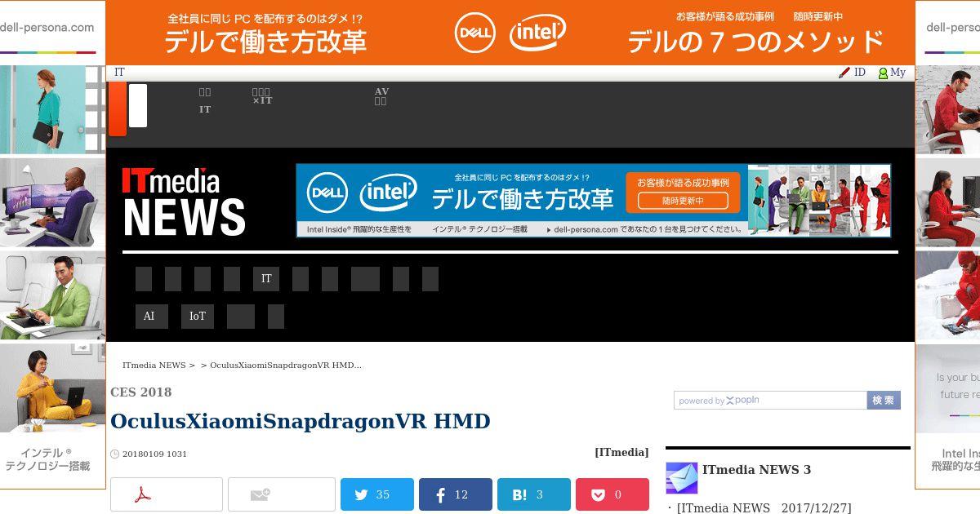Click the orange tab in top dark bar
This screenshot has height=514, width=980.
(x=118, y=109)
